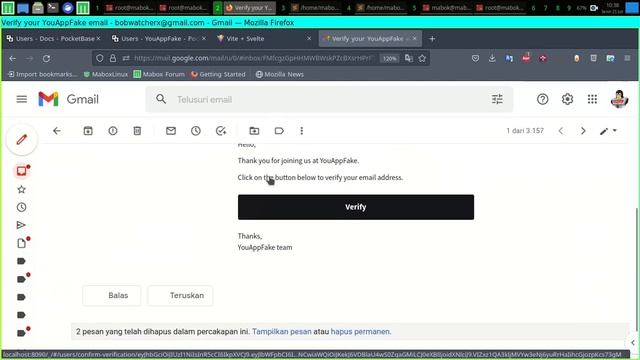The width and height of the screenshot is (640, 360).
Task: Delete this email with trash icon
Action: click(137, 131)
